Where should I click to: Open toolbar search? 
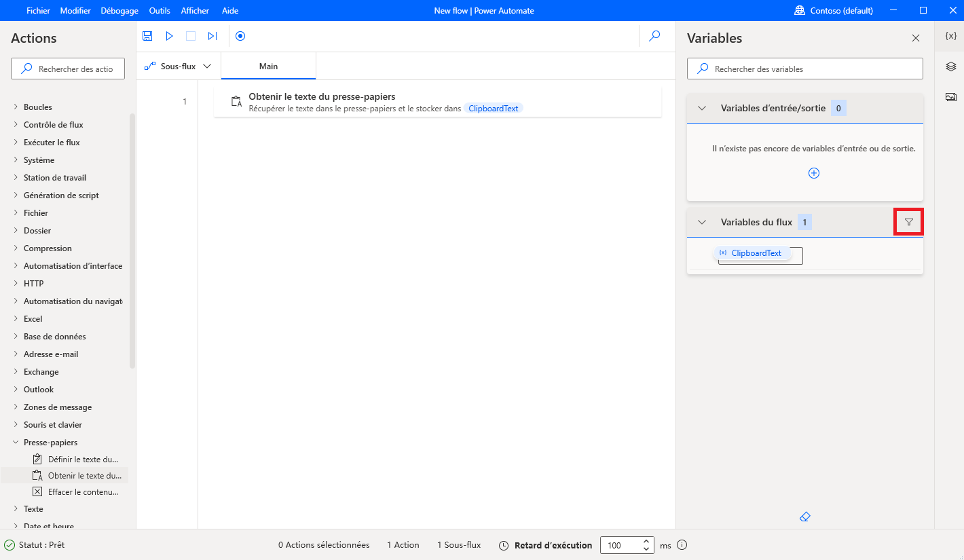(x=654, y=35)
